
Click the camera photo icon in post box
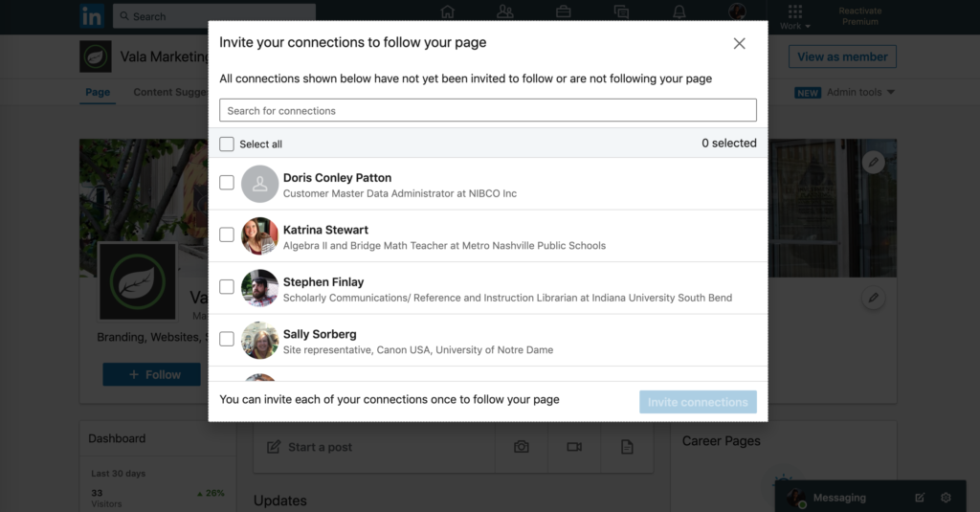tap(522, 447)
